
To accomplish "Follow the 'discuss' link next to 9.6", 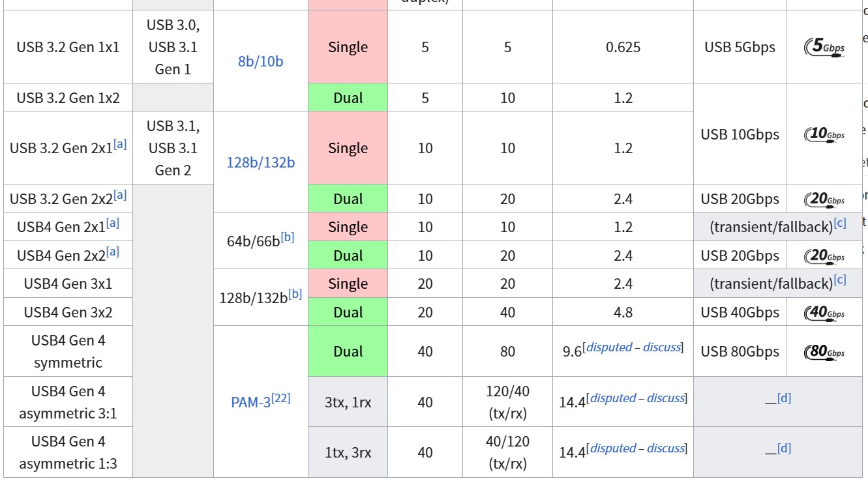I will [x=661, y=347].
